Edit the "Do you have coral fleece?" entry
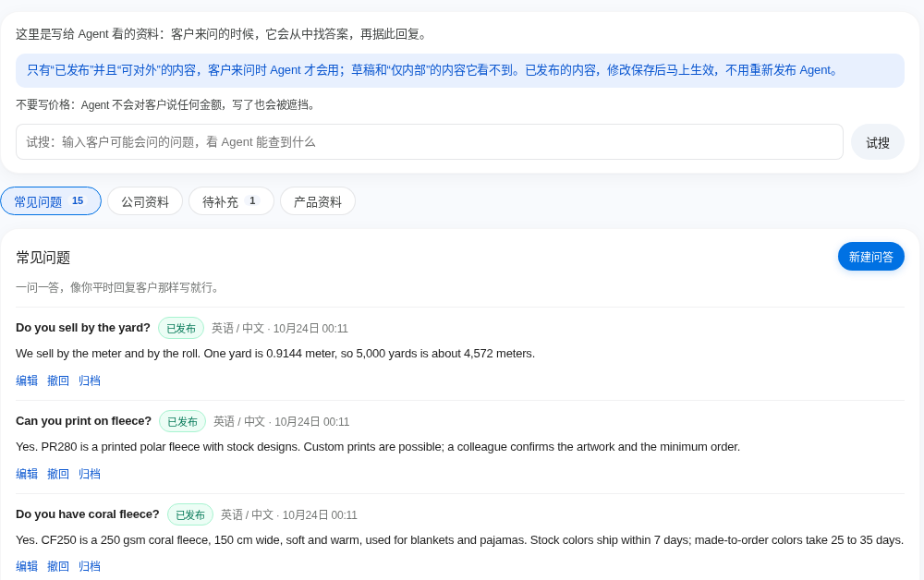Viewport: 924px width, 580px height. tap(27, 566)
